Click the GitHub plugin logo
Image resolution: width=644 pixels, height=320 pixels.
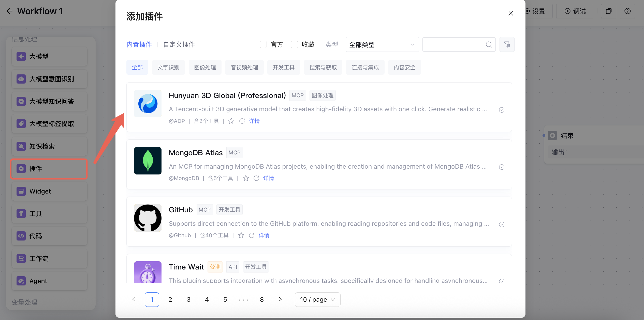(x=148, y=218)
